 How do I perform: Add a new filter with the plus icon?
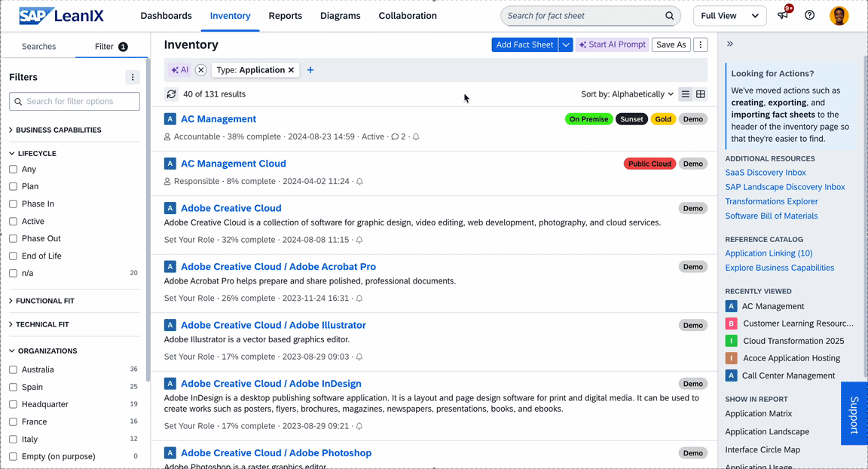click(x=310, y=70)
